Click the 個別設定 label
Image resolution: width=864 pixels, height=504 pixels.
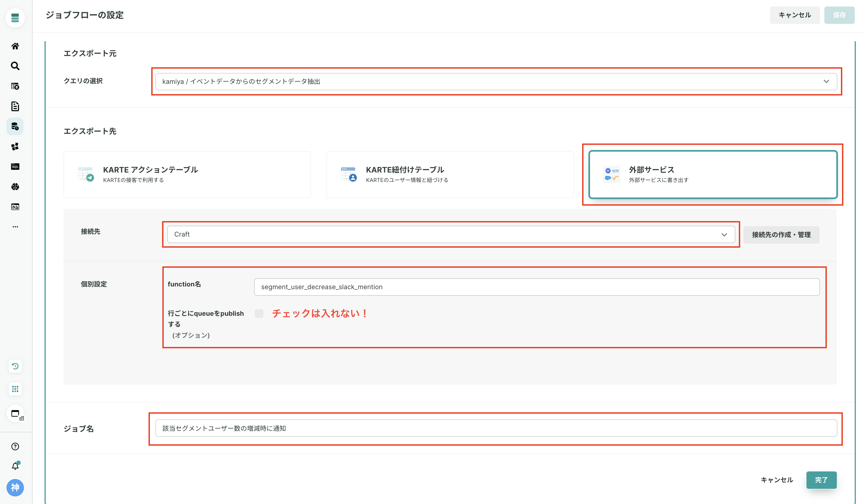[x=94, y=284]
